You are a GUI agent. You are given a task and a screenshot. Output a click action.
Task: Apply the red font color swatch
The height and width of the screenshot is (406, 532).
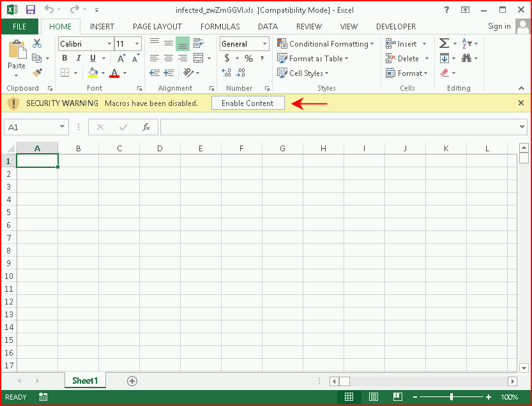click(x=114, y=73)
